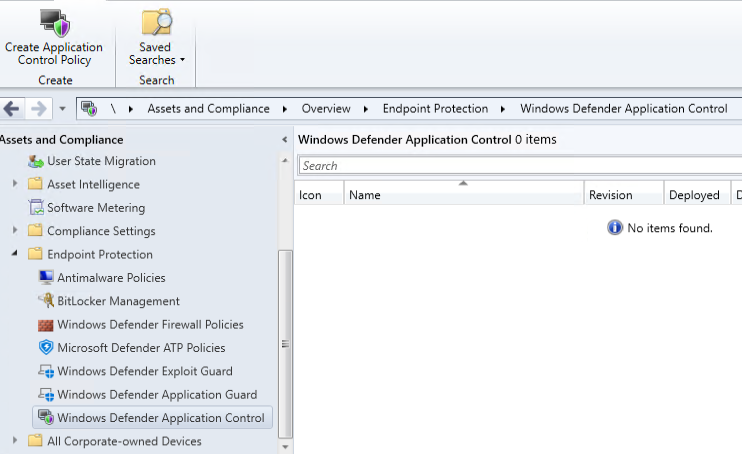Image resolution: width=742 pixels, height=454 pixels.
Task: Open BitLocker Management
Action: [x=118, y=301]
